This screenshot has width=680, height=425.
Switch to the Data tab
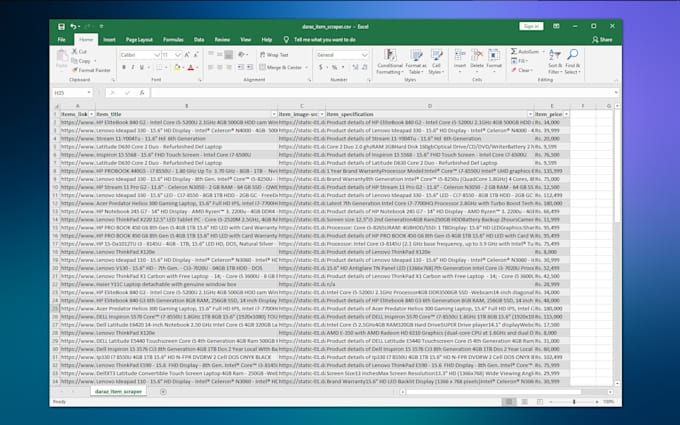tap(199, 39)
